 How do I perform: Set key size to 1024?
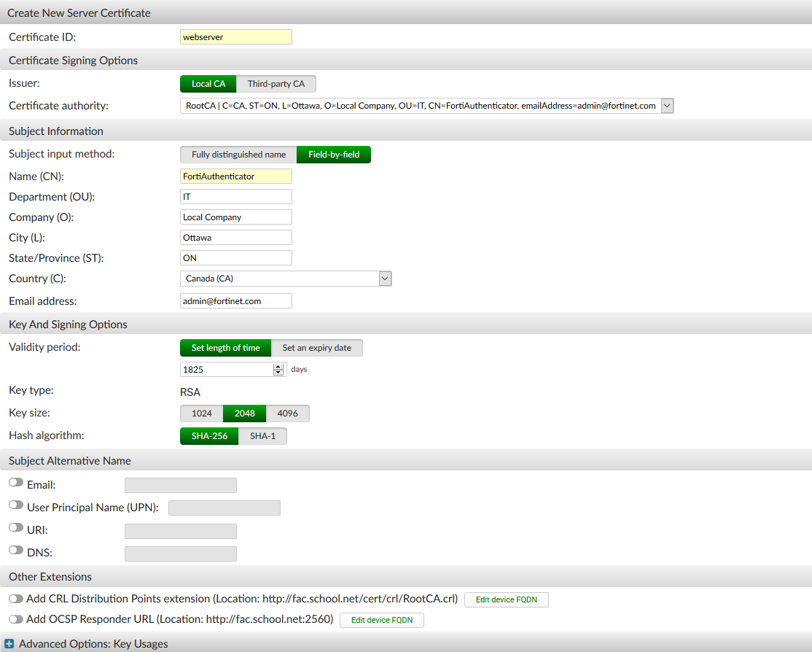[x=201, y=414]
